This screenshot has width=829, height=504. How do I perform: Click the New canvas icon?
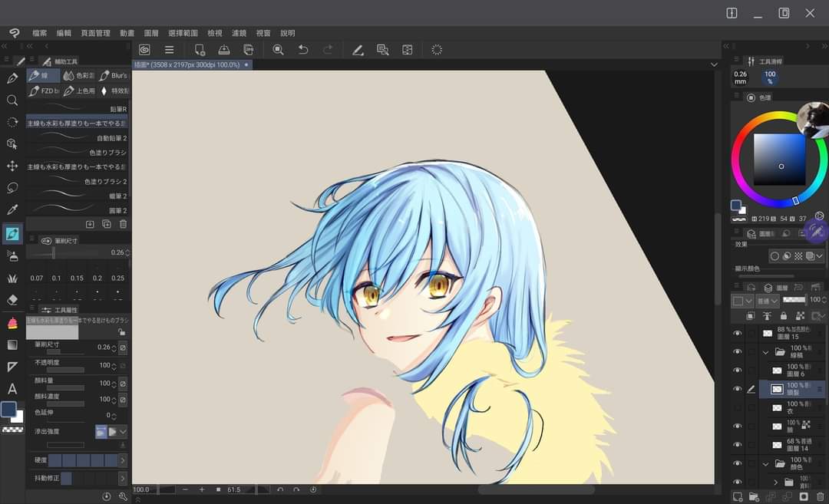pyautogui.click(x=200, y=50)
